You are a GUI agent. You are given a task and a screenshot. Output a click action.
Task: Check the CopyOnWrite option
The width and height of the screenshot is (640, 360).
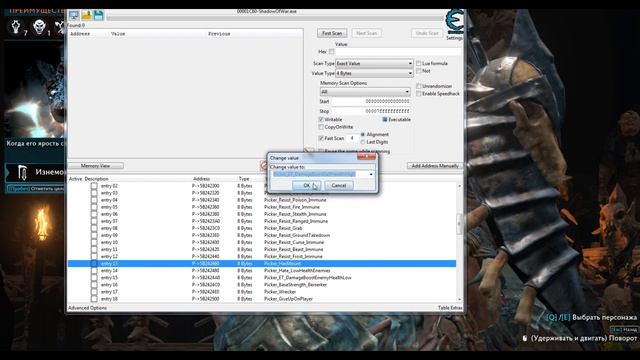coord(321,127)
